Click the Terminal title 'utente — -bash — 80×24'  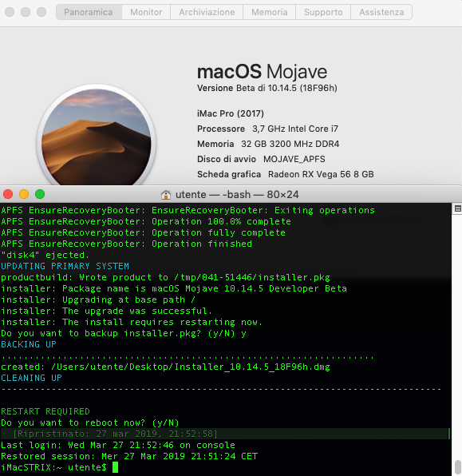tap(237, 195)
